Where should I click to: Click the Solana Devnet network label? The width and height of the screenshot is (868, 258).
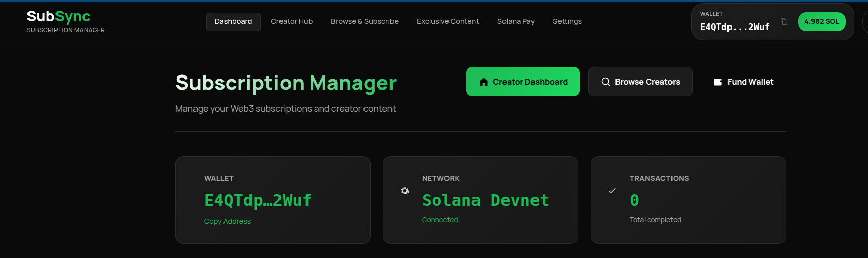485,200
